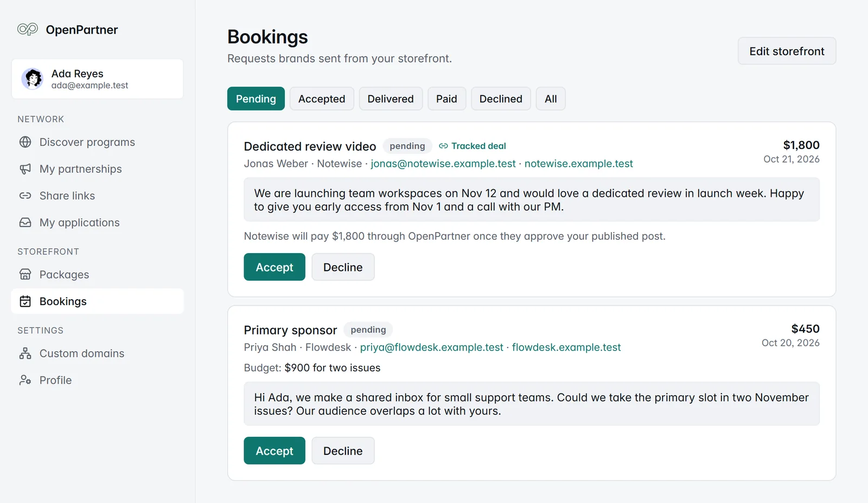
Task: Click the Packages storefront icon
Action: pyautogui.click(x=25, y=274)
